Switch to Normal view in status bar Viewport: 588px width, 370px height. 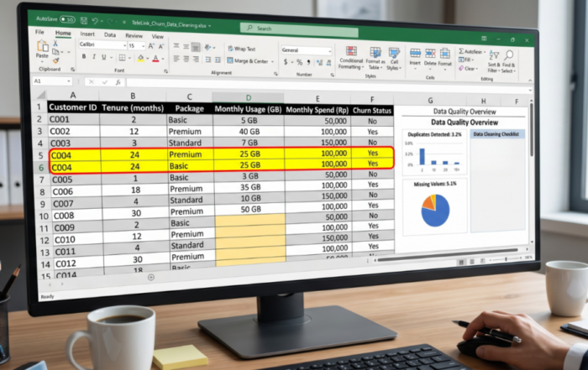tap(461, 262)
